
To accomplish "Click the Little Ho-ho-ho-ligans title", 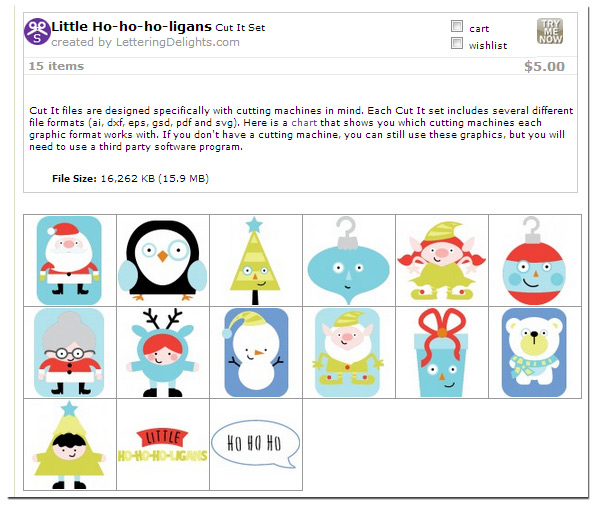I will [x=132, y=27].
